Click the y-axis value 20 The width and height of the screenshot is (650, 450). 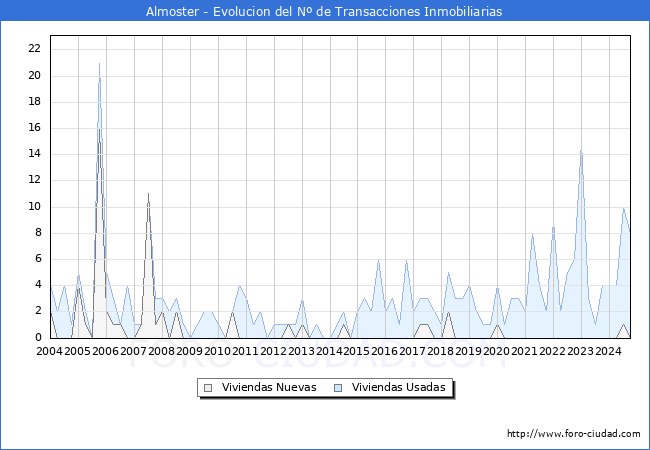pyautogui.click(x=35, y=75)
